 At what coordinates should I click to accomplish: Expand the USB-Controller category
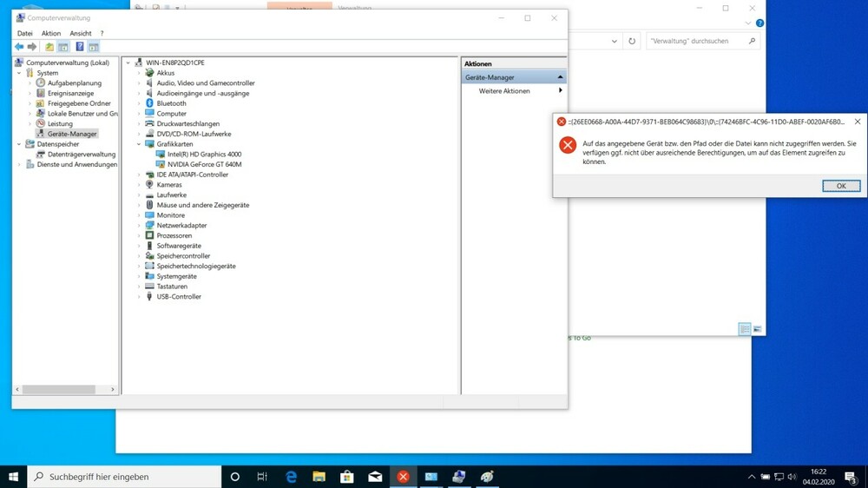coord(139,297)
